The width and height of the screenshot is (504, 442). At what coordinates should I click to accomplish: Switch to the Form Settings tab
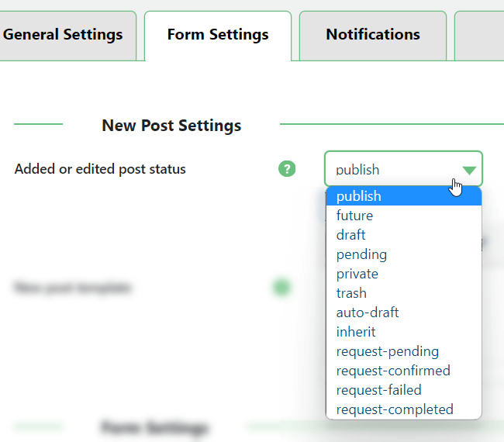(x=218, y=35)
